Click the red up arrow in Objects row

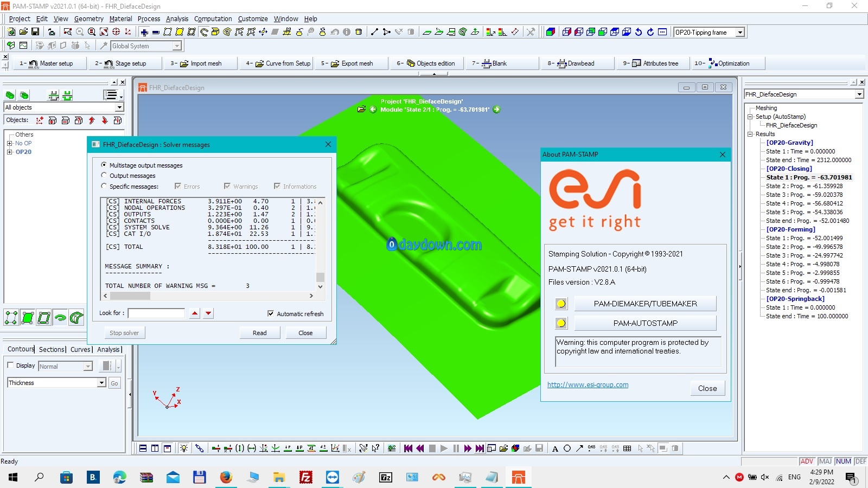pyautogui.click(x=92, y=120)
